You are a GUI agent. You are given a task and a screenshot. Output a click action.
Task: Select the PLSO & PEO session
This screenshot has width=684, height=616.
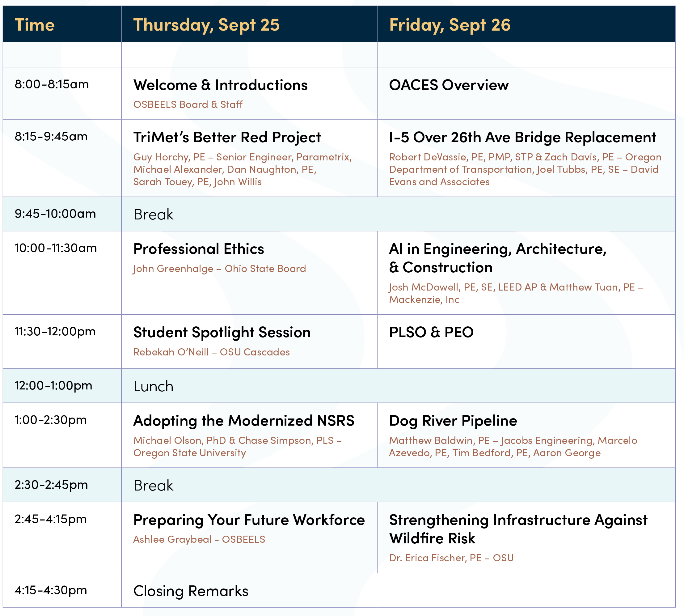[431, 332]
